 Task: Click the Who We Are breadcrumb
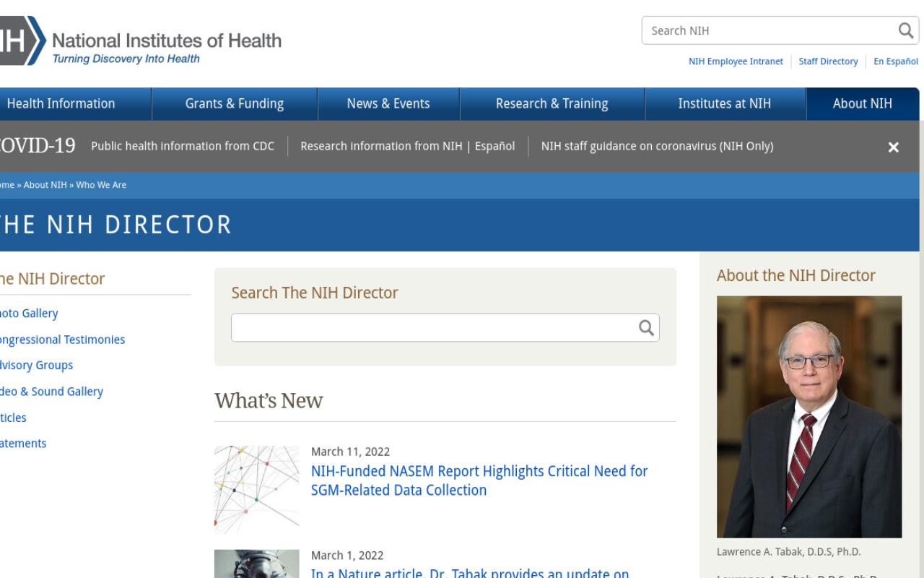[101, 185]
